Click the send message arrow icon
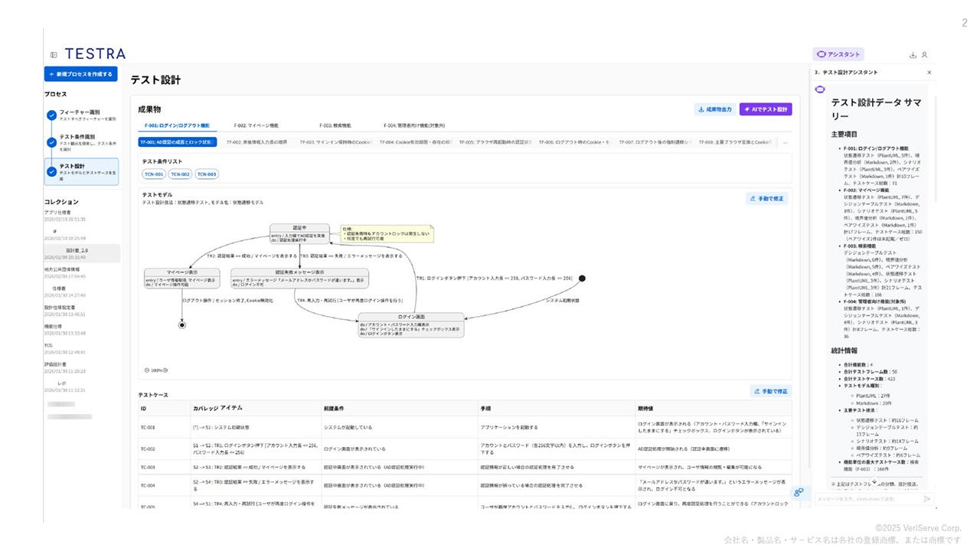Screen dimensions: 980x551 point(927,499)
